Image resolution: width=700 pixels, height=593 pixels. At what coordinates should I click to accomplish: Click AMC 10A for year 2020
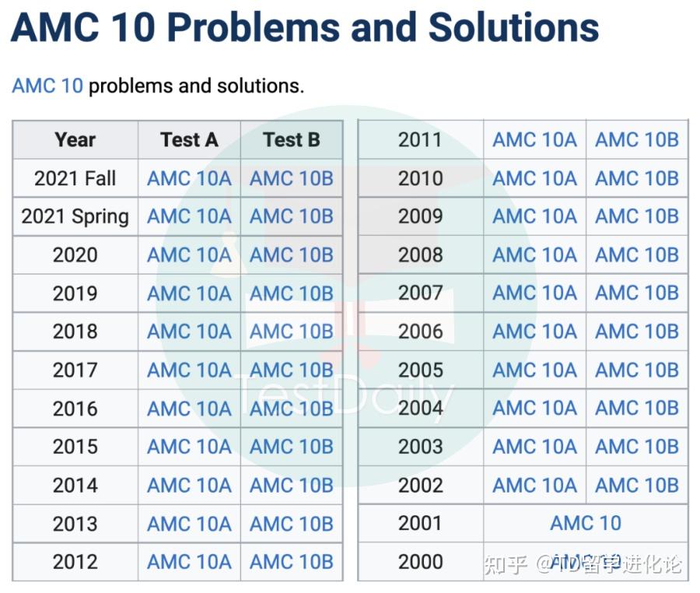(x=189, y=255)
